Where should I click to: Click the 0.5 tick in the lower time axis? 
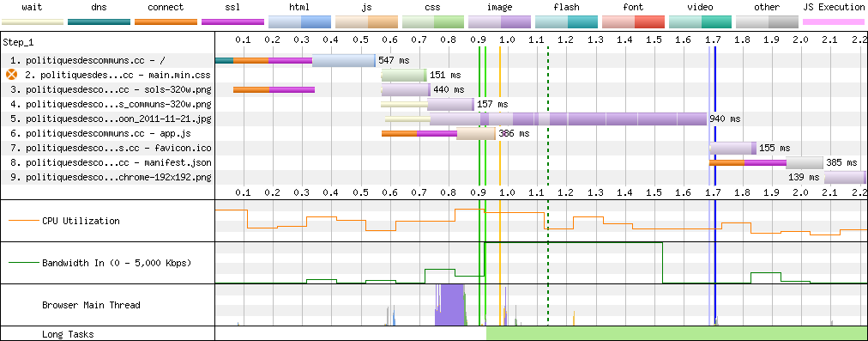coord(360,192)
